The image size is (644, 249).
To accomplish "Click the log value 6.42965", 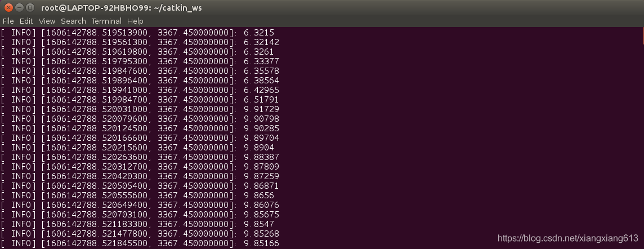I will (x=261, y=90).
